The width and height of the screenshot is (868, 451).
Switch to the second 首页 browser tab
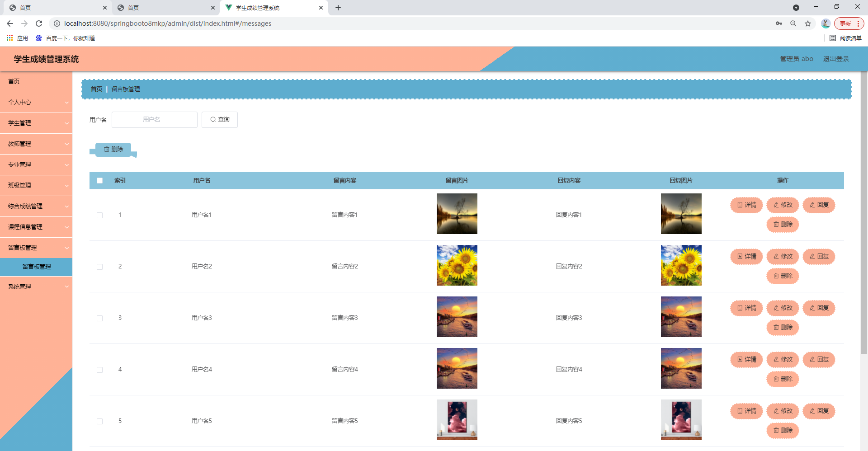pyautogui.click(x=165, y=8)
